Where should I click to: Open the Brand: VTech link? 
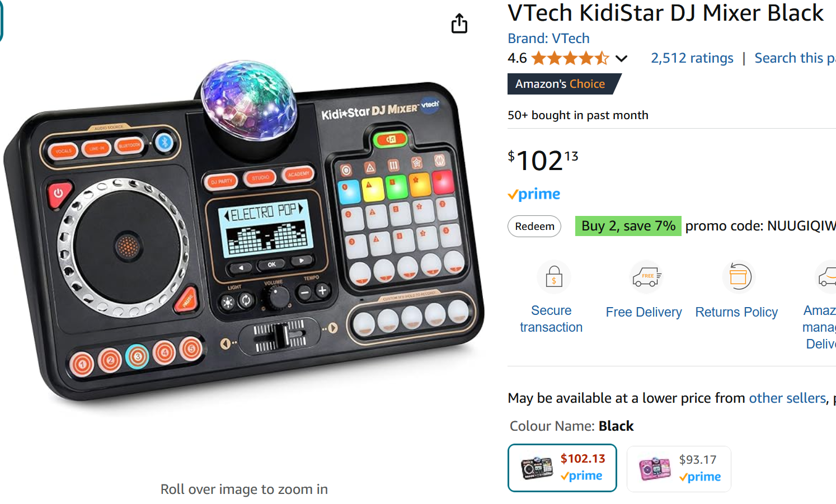(x=548, y=38)
